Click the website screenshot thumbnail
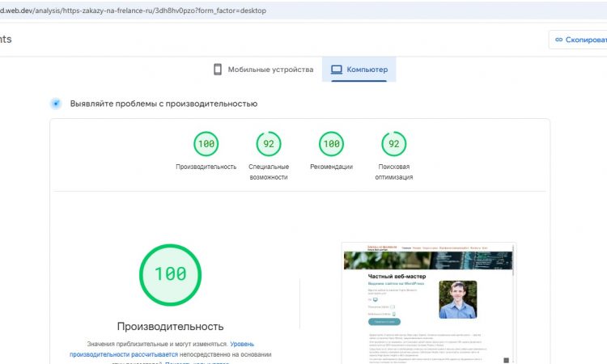 pyautogui.click(x=429, y=303)
